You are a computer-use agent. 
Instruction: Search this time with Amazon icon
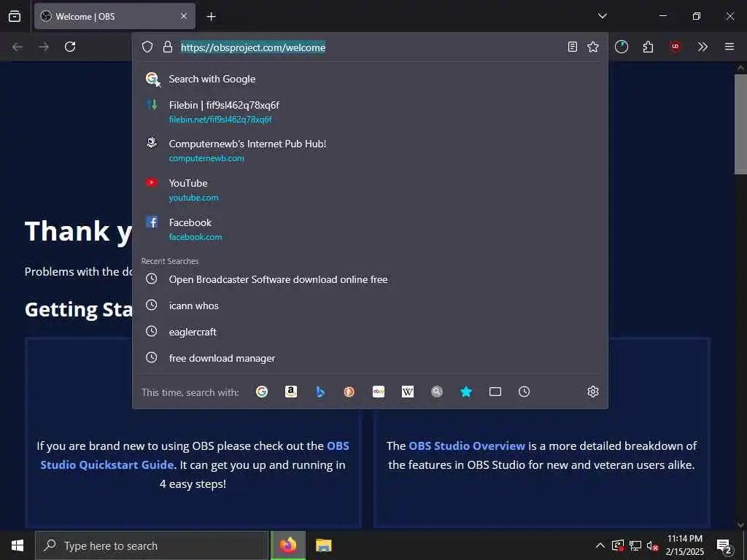290,392
